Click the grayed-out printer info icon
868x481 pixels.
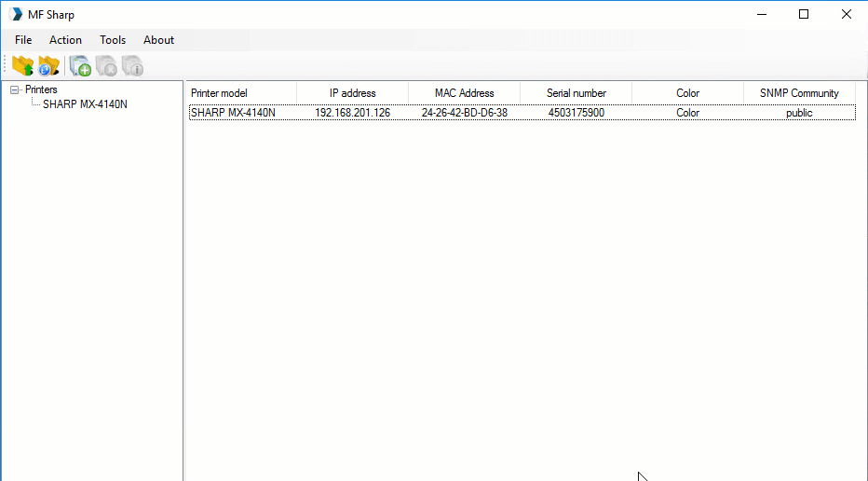point(132,65)
